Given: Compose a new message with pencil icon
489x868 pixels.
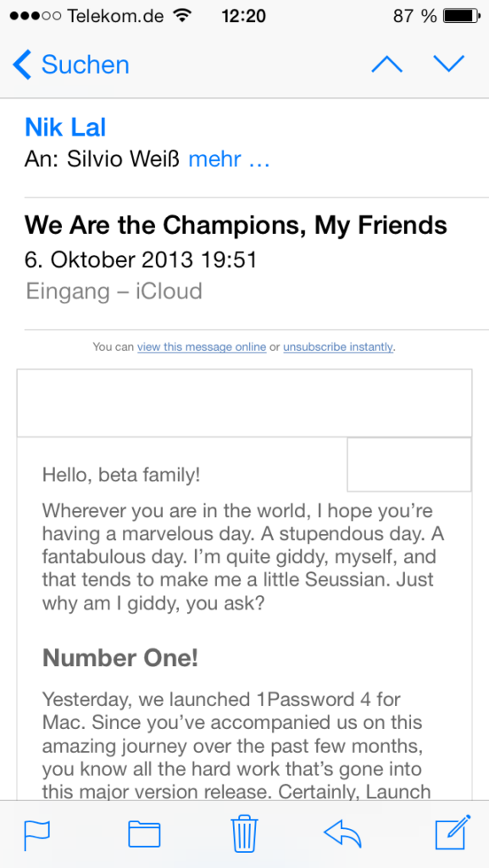Looking at the screenshot, I should point(453,832).
